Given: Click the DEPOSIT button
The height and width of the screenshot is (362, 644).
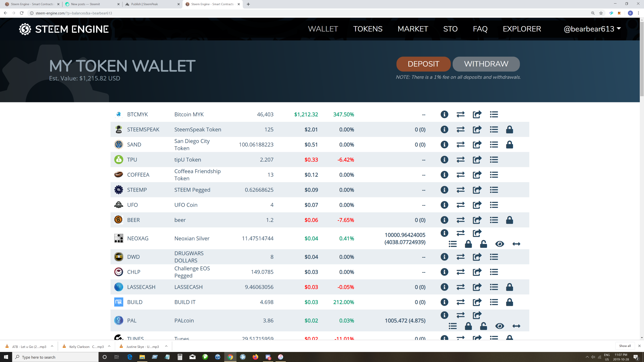Looking at the screenshot, I should coord(423,64).
